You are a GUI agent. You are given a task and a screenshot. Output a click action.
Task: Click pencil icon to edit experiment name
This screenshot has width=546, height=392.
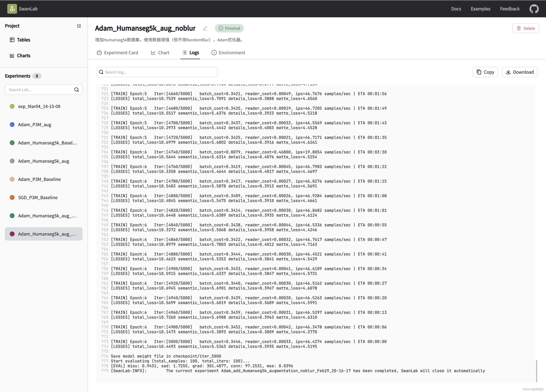[x=205, y=28]
